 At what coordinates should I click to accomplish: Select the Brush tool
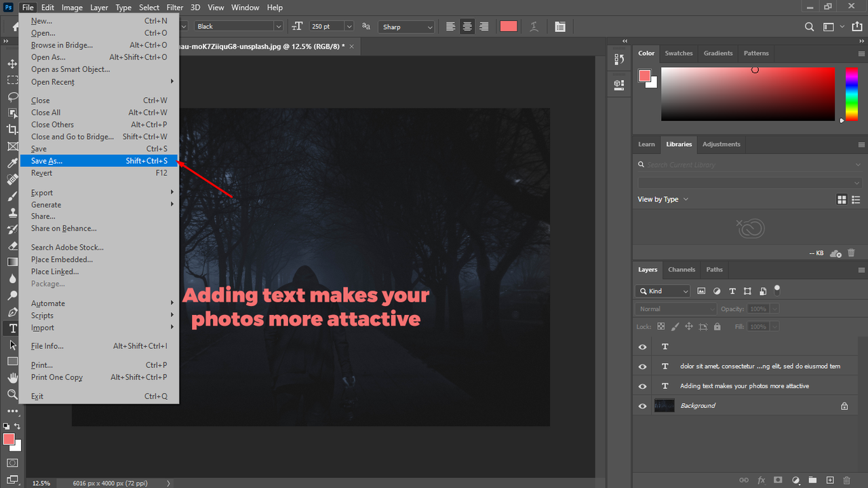click(12, 196)
